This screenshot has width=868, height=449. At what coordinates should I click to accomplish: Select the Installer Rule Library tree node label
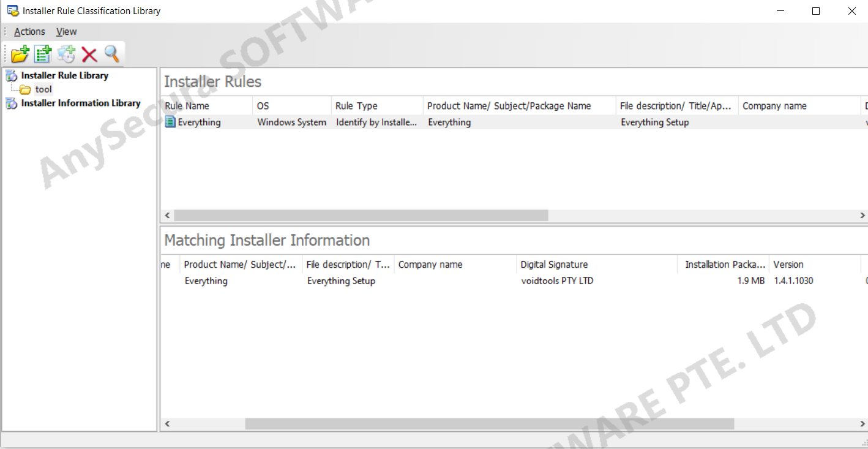65,75
